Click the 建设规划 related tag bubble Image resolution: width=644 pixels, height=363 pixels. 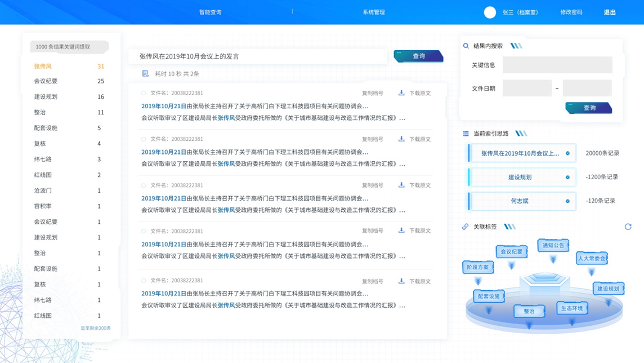click(609, 289)
